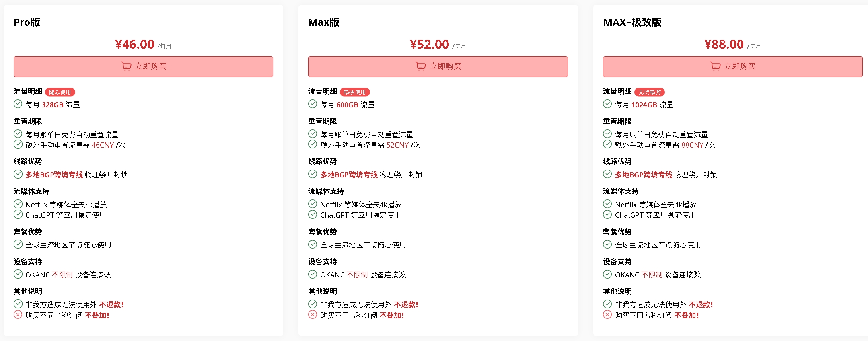Click the Pro版 立即购买 purchase button
Viewport: 868px width, 341px height.
pos(143,66)
